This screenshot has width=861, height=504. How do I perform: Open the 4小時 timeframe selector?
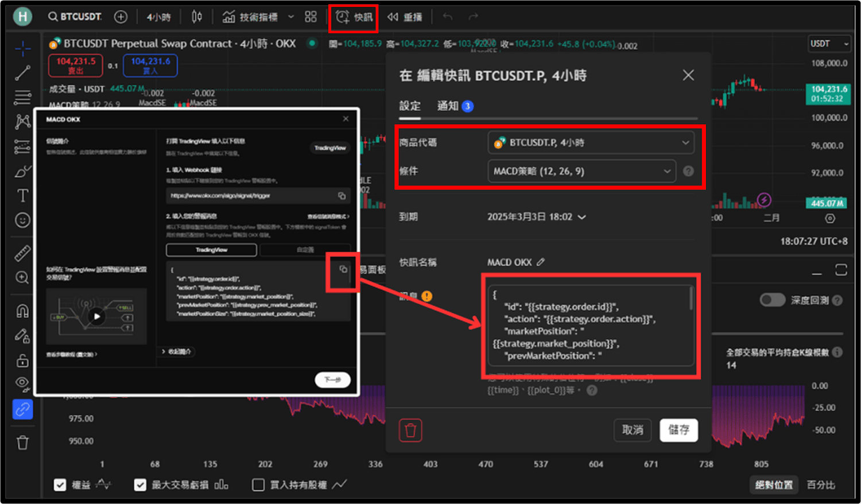point(158,17)
